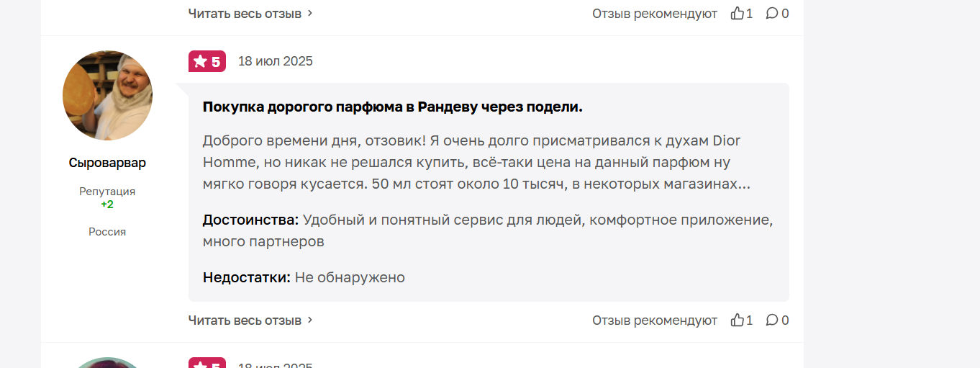This screenshot has height=368, width=980.
Task: Click the star rating badge dated 18 июл 2025 beside Сыроварвар's avatar
Action: (x=207, y=61)
